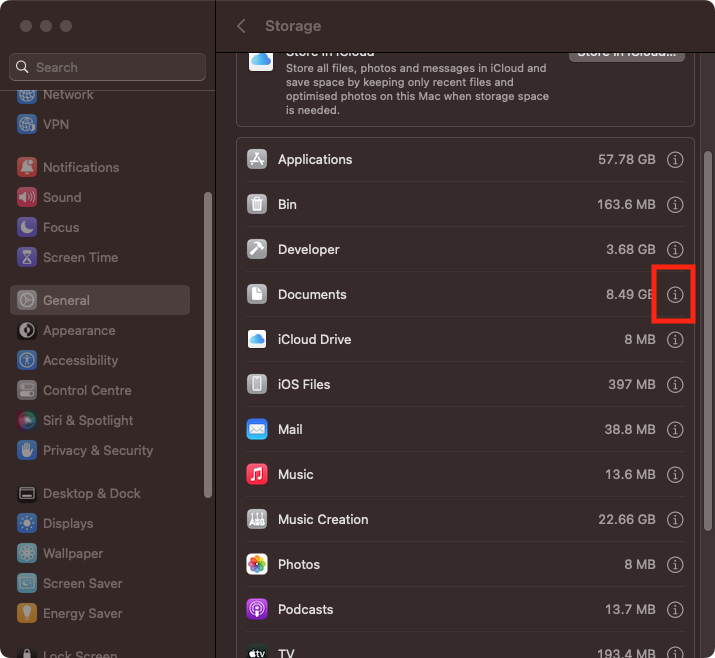Click the Applications App Store icon
Screen dimensions: 715x658
[257, 160]
